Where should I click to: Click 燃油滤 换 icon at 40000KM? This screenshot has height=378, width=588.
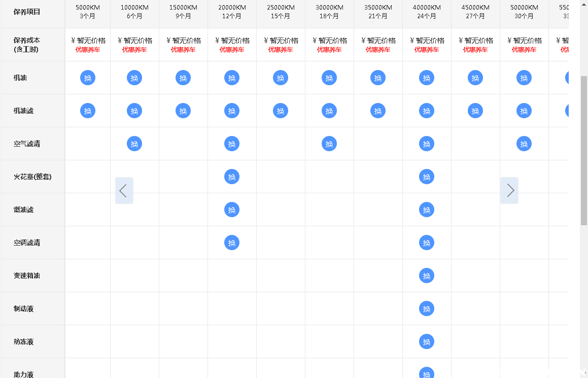(427, 210)
